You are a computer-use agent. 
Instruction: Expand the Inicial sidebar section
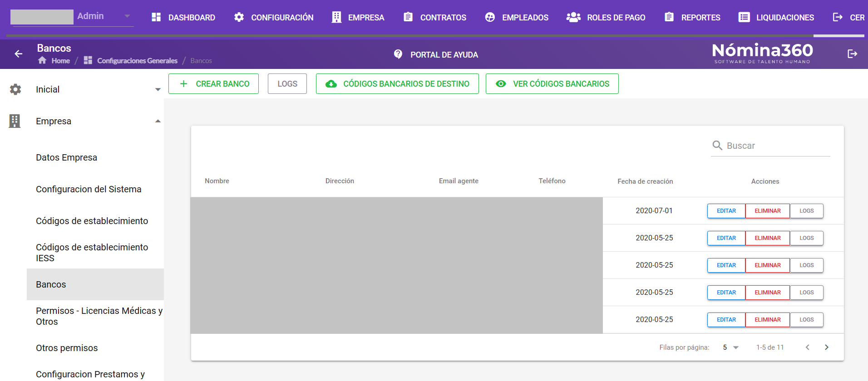(158, 89)
